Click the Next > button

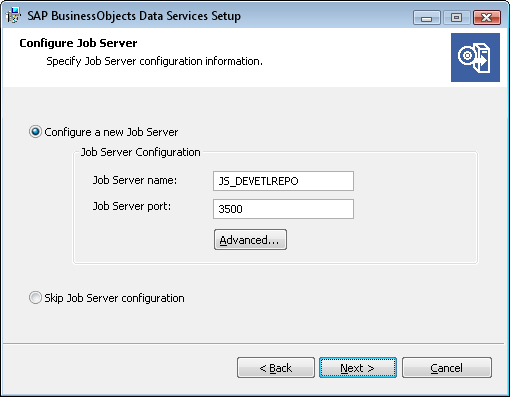[x=358, y=368]
